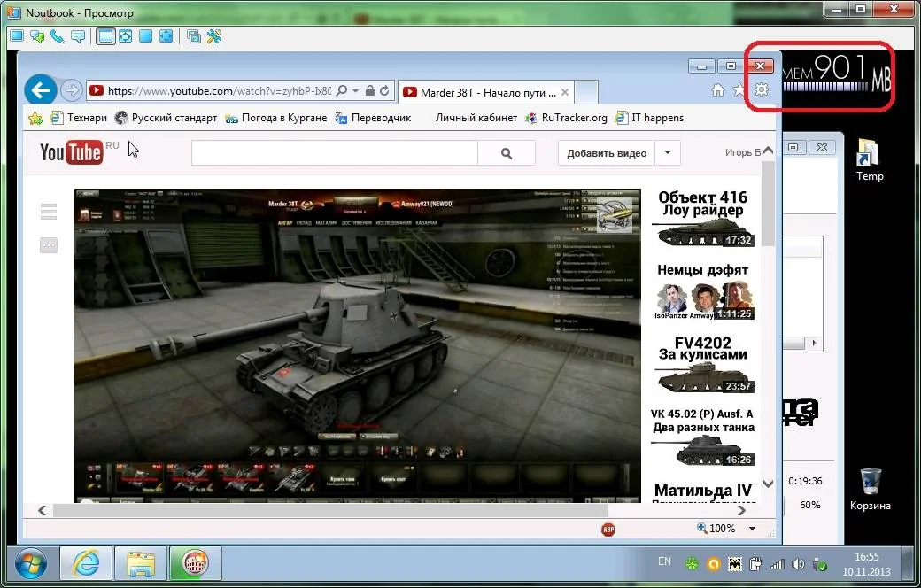The width and height of the screenshot is (921, 588).
Task: Open the Переводчик bookmark
Action: [373, 118]
